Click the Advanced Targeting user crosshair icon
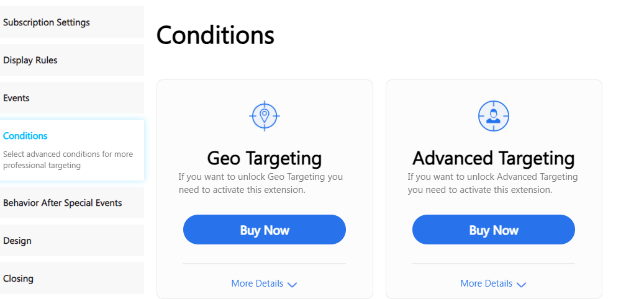644x299 pixels. pyautogui.click(x=494, y=115)
